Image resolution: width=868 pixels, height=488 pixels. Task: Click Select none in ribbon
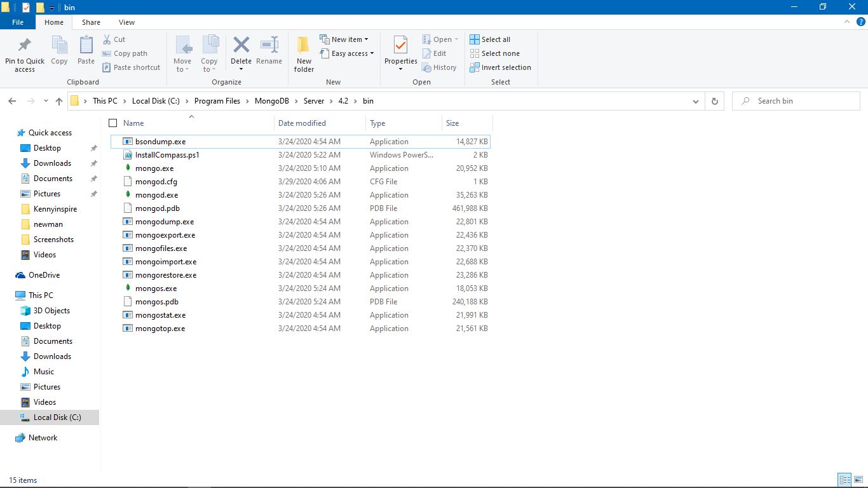tap(494, 53)
